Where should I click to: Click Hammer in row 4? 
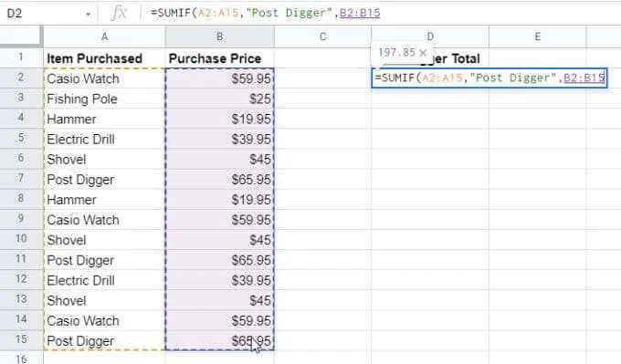click(104, 119)
